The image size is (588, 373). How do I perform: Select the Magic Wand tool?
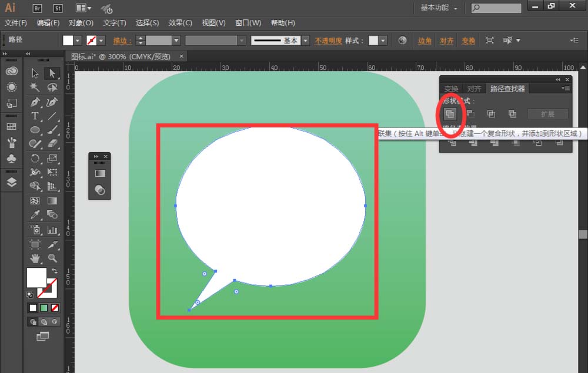34,87
